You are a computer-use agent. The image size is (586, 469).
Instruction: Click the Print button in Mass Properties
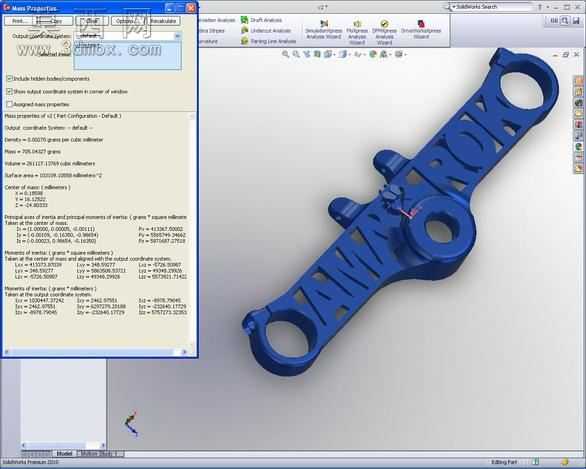pyautogui.click(x=20, y=21)
